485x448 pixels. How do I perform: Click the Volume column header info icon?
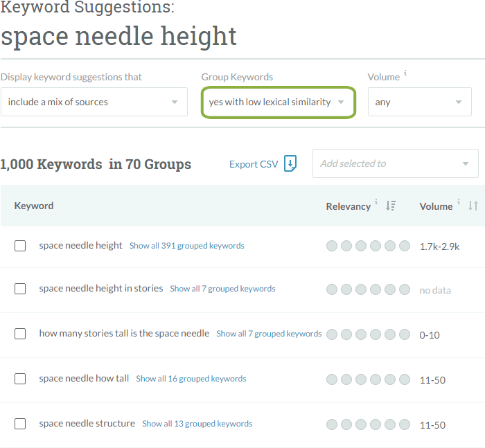[459, 203]
